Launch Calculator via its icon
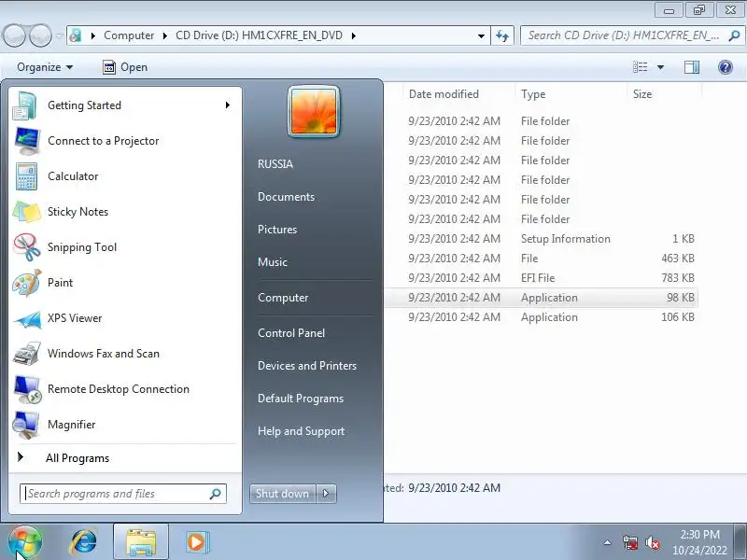The height and width of the screenshot is (560, 747). coord(27,176)
